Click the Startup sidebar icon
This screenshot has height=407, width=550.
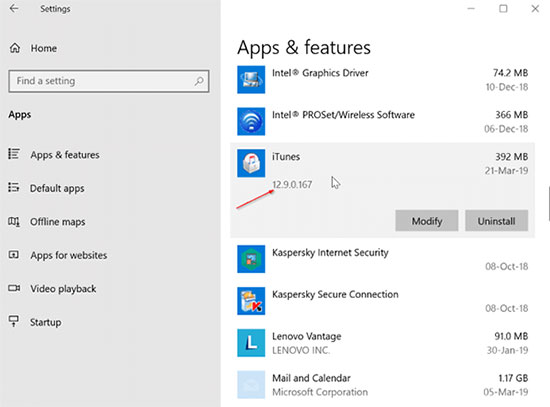[14, 321]
